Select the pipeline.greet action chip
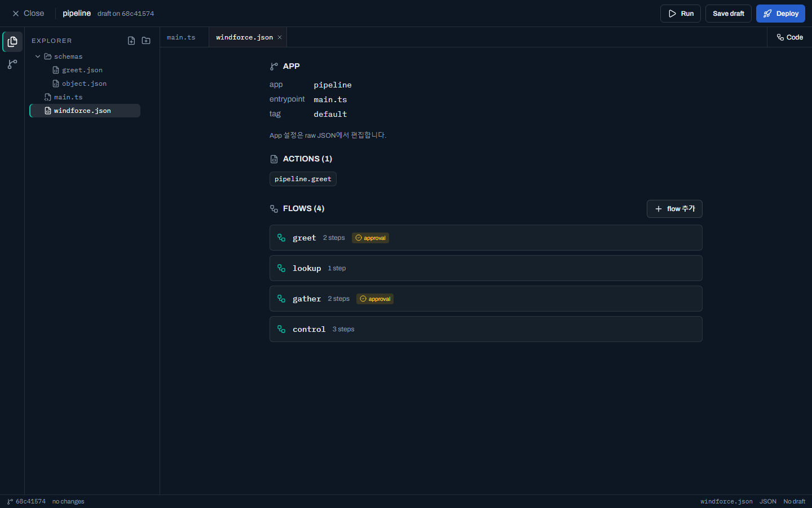This screenshot has width=812, height=508. pos(303,179)
